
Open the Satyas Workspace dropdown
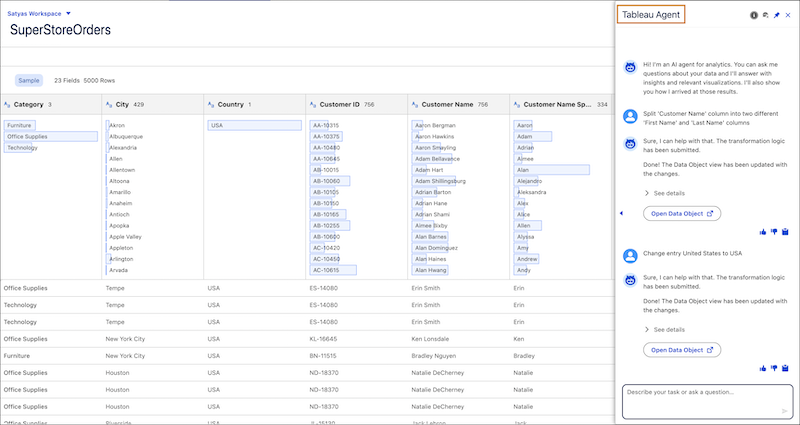tap(68, 14)
